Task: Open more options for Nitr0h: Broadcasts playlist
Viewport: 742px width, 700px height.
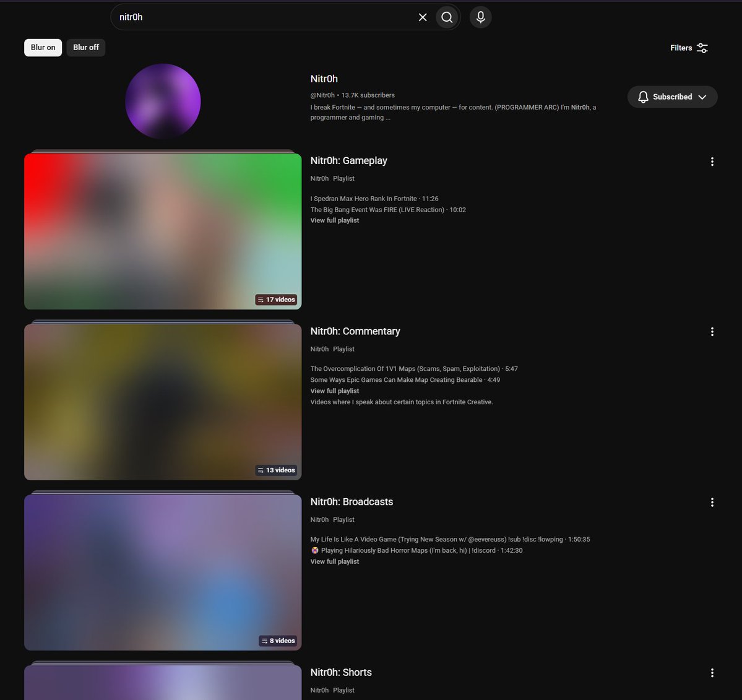Action: tap(712, 502)
